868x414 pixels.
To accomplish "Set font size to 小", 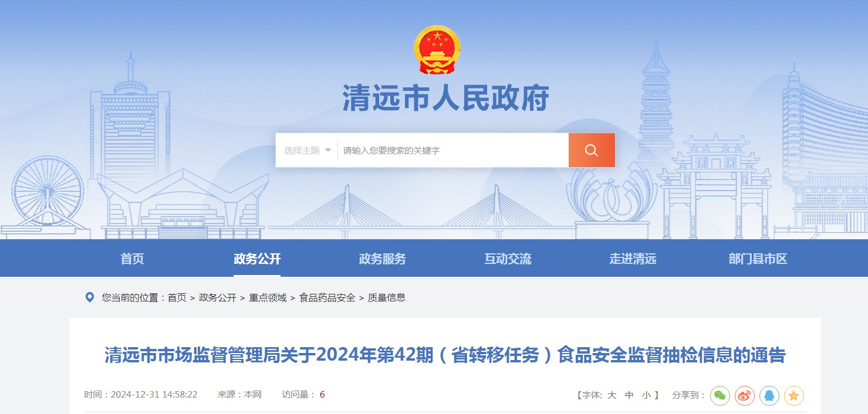I will click(646, 395).
